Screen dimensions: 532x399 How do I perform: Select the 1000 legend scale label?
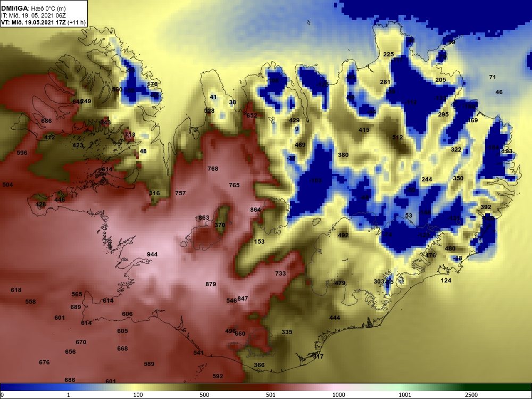tap(338, 395)
